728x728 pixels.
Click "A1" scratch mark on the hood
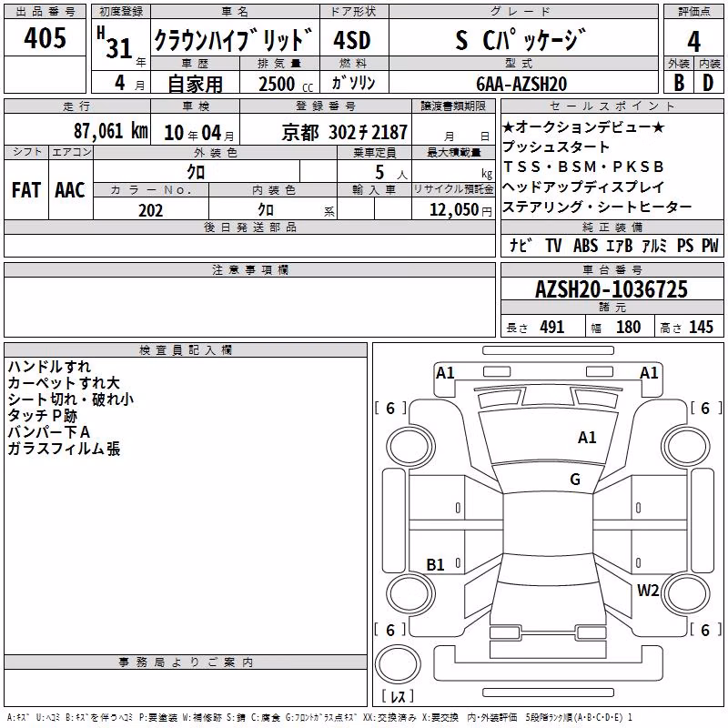[x=587, y=437]
